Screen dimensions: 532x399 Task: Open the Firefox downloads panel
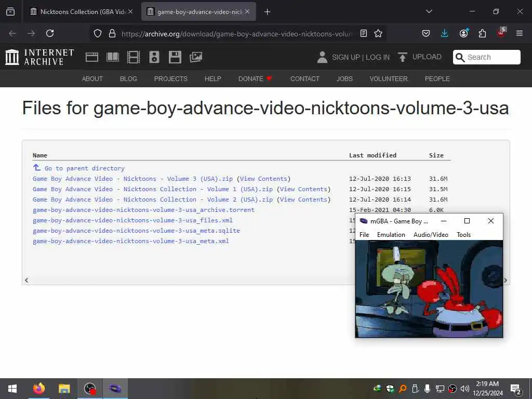tap(445, 33)
